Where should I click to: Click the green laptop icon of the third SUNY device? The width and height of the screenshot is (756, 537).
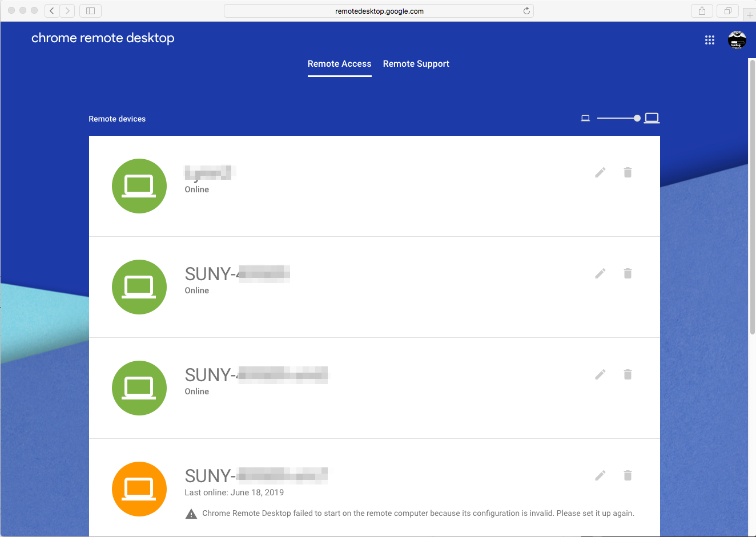tap(139, 388)
